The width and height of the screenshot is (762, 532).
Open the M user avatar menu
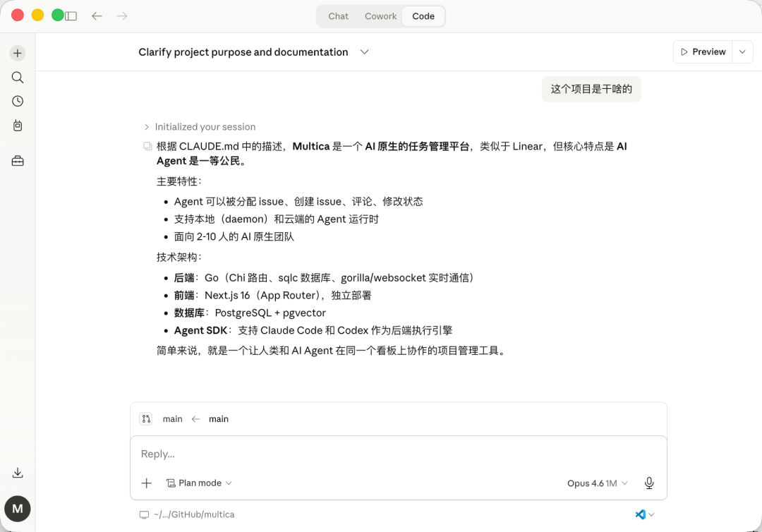[x=18, y=509]
